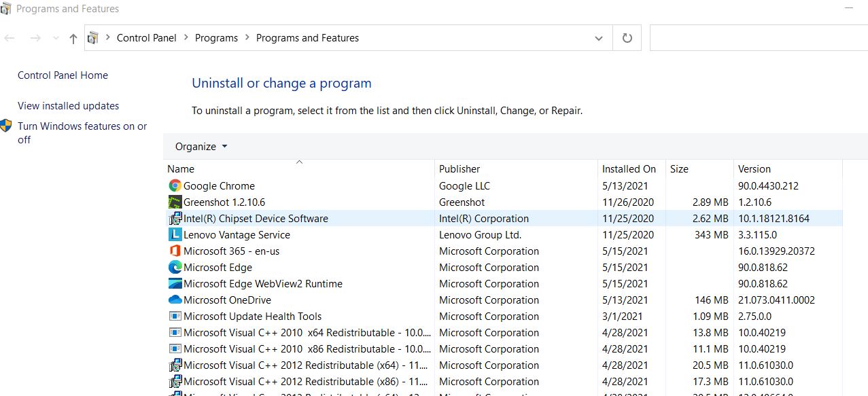Viewport: 868px width, 396px height.
Task: Click the Google Chrome program icon
Action: pos(175,185)
